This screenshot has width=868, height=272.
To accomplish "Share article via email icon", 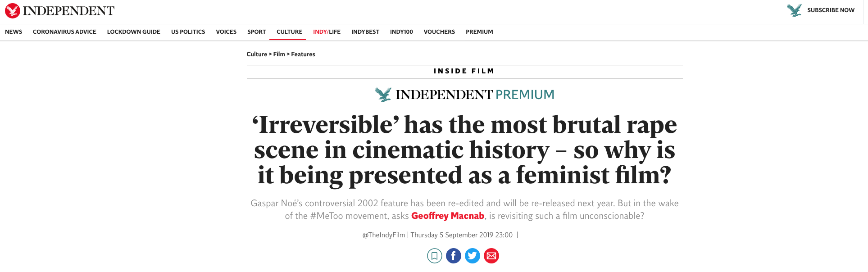I will click(x=491, y=256).
